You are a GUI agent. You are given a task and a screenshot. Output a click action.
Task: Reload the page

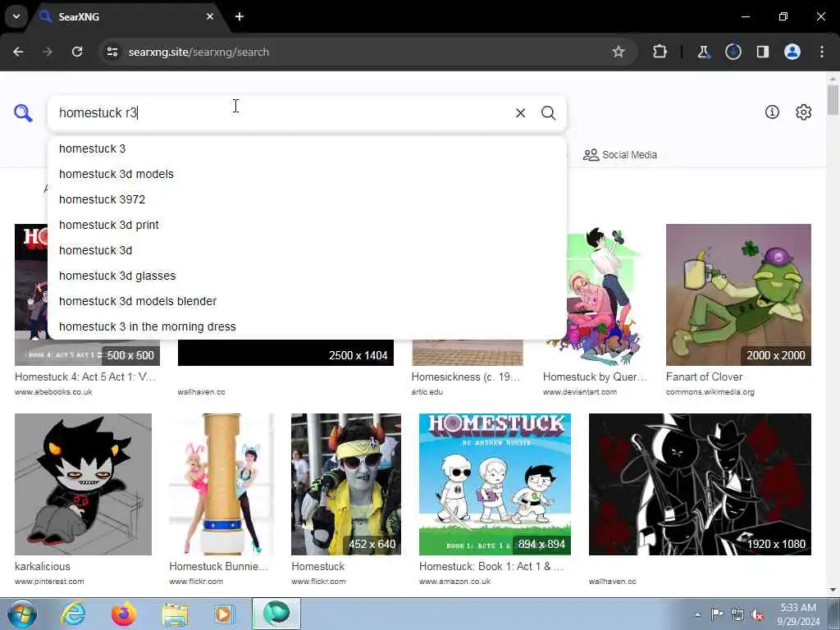coord(77,52)
